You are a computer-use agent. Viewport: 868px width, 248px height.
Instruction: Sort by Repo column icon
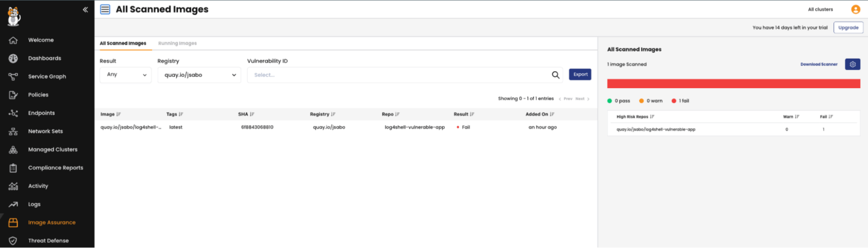pyautogui.click(x=398, y=114)
